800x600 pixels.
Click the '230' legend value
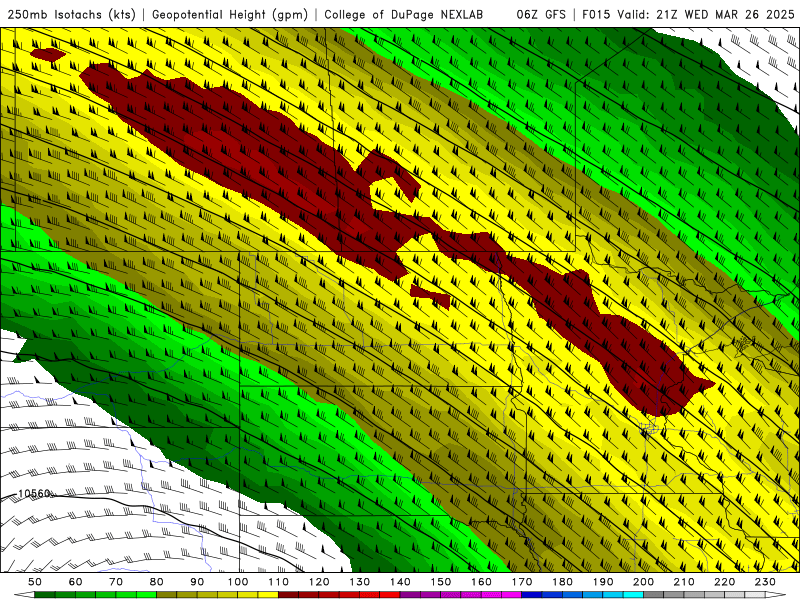coord(765,582)
